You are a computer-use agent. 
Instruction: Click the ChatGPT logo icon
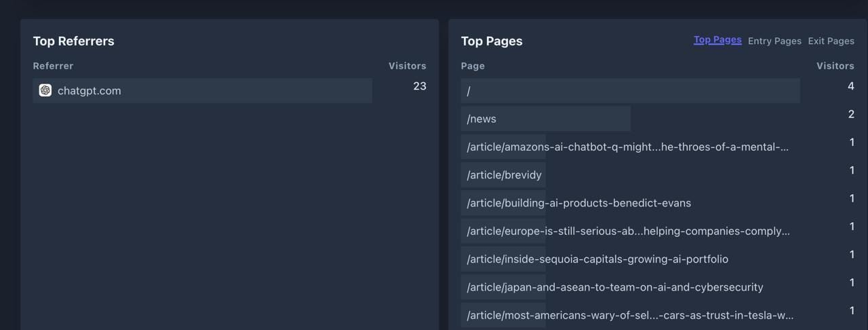(45, 90)
